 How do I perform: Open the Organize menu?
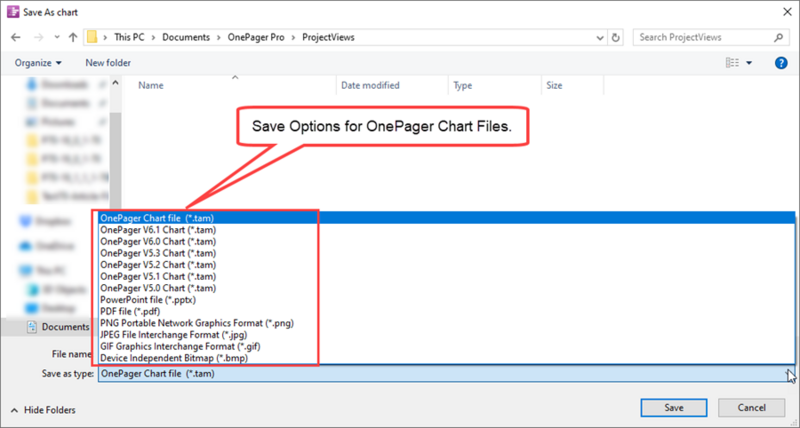(x=38, y=63)
